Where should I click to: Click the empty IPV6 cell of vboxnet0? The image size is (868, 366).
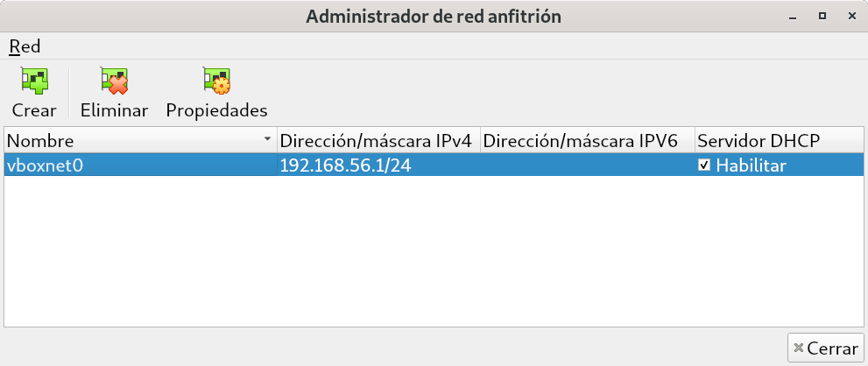point(587,165)
